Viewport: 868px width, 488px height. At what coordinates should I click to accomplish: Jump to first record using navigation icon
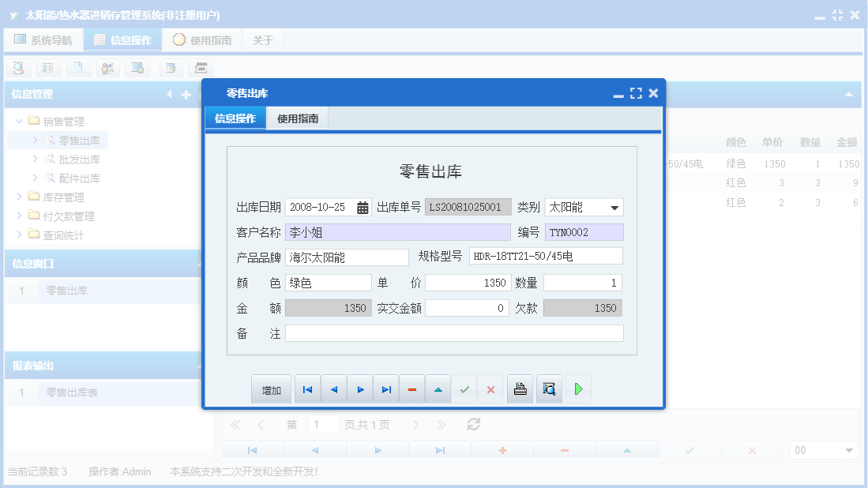307,388
